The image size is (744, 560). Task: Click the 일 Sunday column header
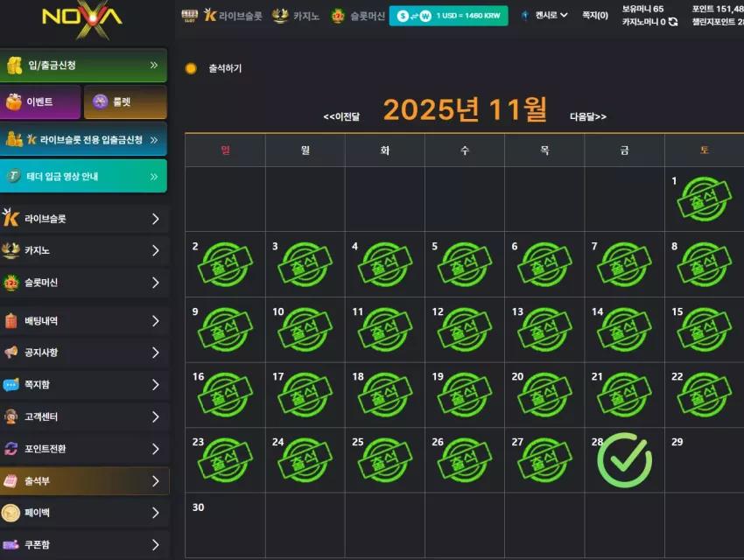coord(225,150)
